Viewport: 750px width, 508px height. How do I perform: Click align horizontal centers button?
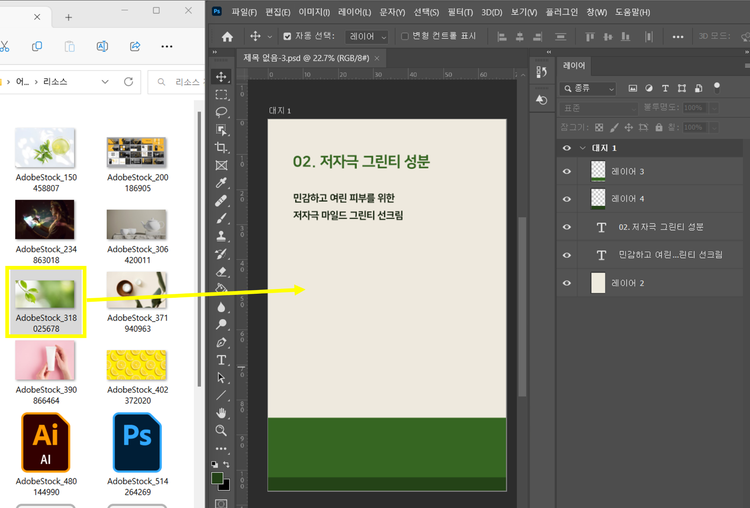[519, 37]
